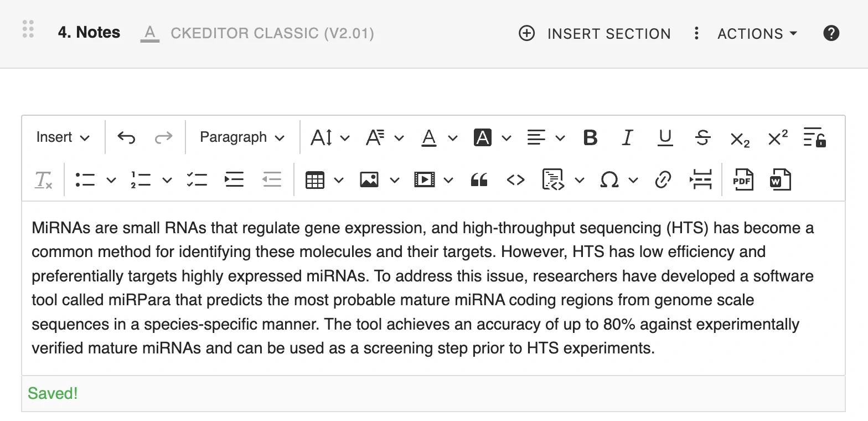This screenshot has width=868, height=421.
Task: Click the Remove Format icon
Action: [x=43, y=180]
